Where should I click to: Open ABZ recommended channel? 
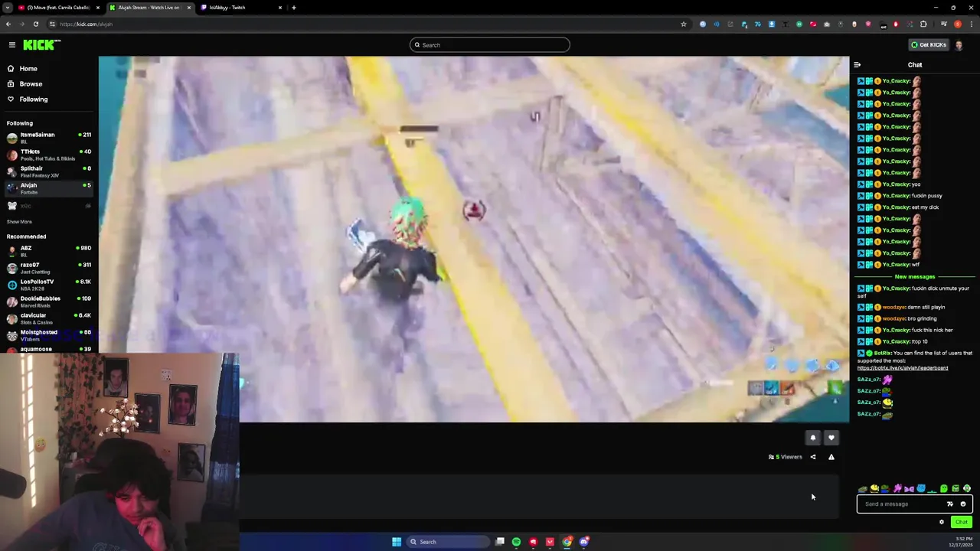click(x=49, y=251)
